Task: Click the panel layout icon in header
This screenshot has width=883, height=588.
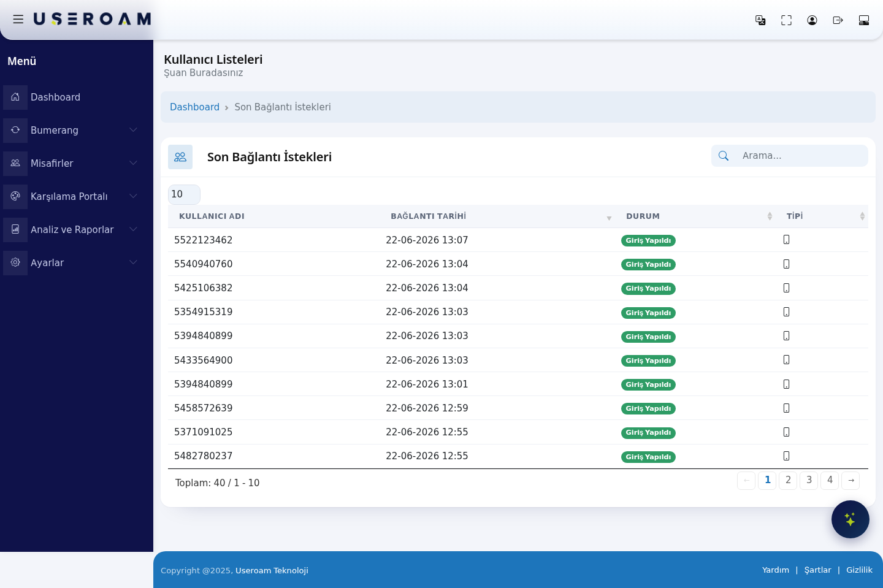Action: click(864, 20)
